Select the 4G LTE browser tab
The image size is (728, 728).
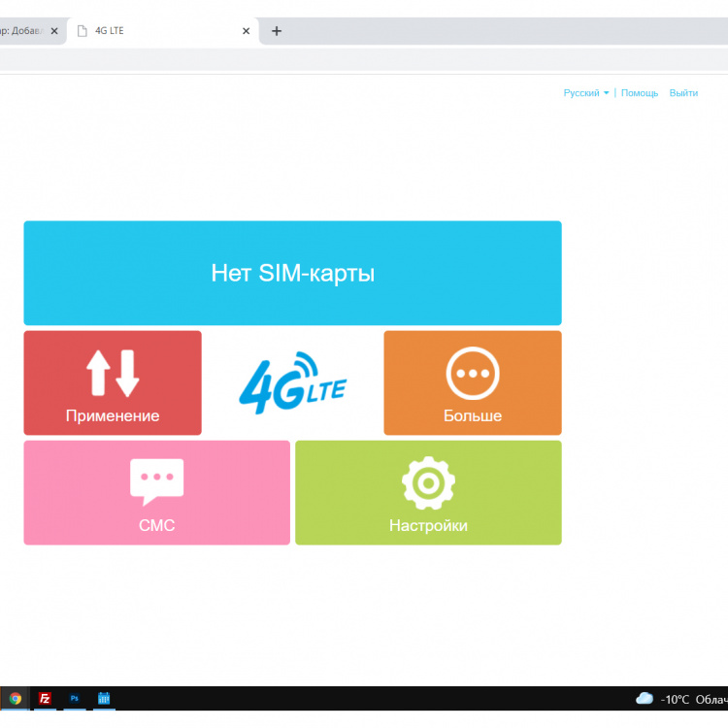pos(155,31)
